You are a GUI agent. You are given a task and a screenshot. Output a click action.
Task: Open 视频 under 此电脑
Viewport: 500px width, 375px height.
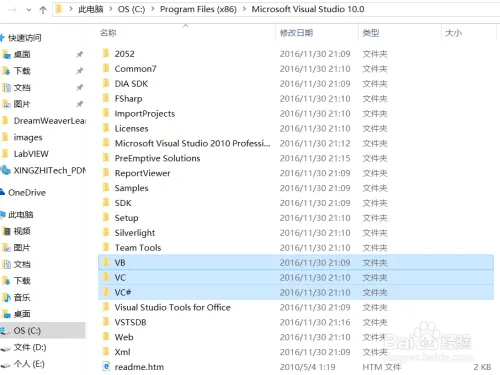coord(22,231)
